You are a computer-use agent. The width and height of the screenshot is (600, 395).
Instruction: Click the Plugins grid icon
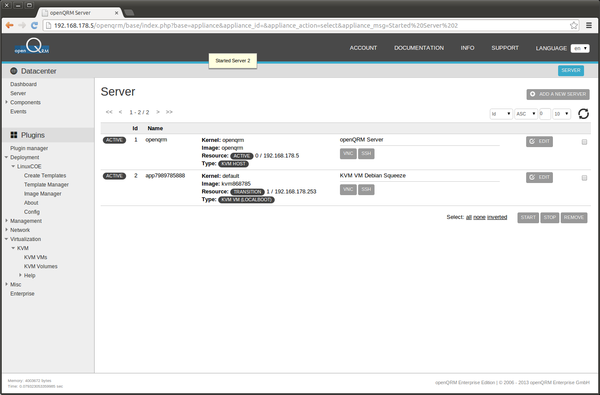(x=14, y=135)
